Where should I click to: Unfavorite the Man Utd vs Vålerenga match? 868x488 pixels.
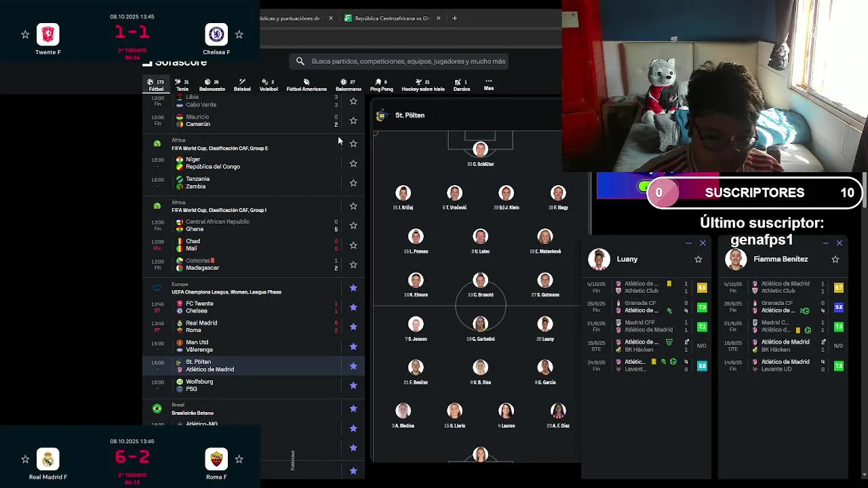point(353,346)
